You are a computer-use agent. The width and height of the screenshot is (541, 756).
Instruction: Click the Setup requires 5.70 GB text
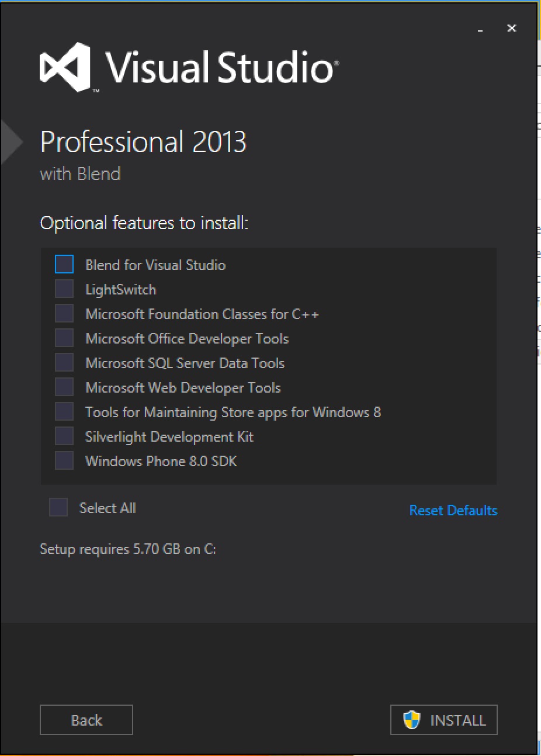[x=127, y=549]
